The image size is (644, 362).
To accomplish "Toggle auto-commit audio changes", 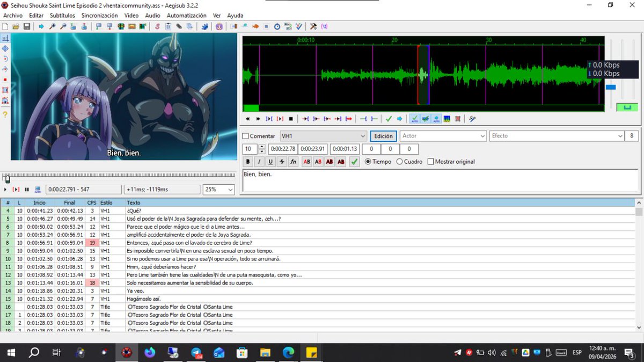I will pyautogui.click(x=414, y=119).
